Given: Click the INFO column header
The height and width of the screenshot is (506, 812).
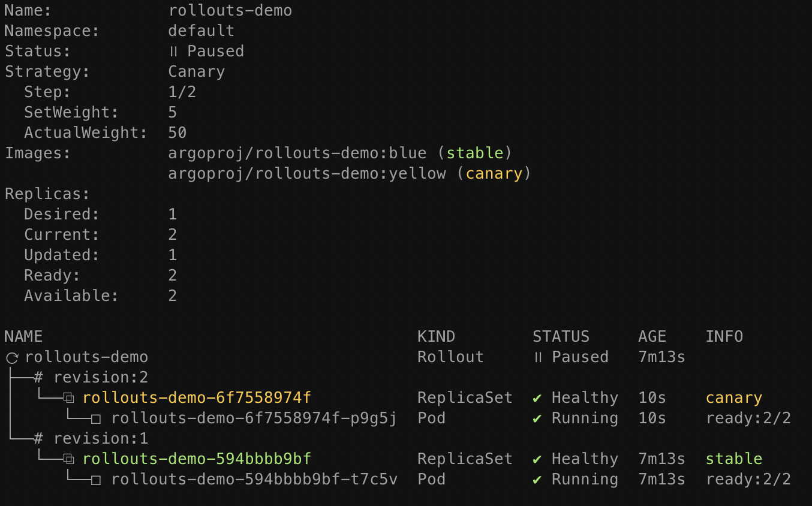Looking at the screenshot, I should click(x=724, y=337).
